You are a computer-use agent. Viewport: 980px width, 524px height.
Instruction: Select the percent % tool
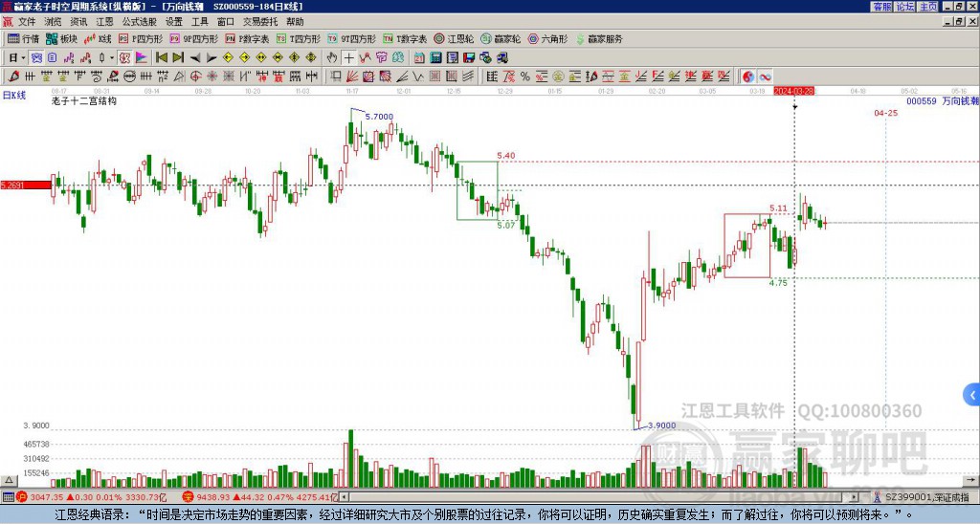pyautogui.click(x=525, y=76)
